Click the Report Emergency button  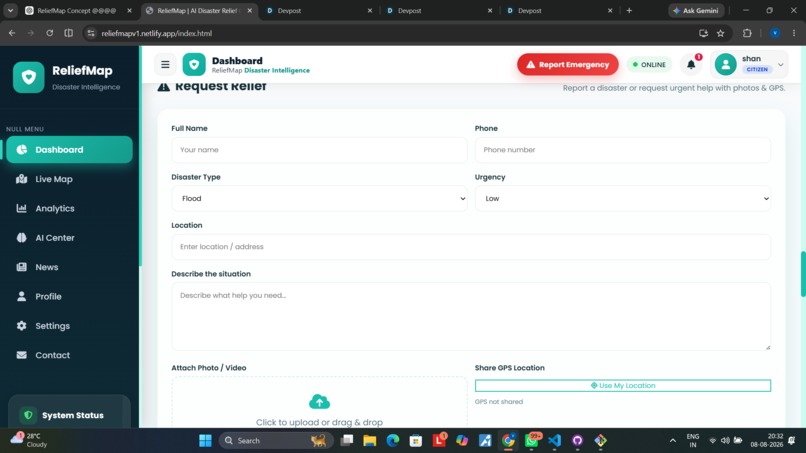[567, 64]
